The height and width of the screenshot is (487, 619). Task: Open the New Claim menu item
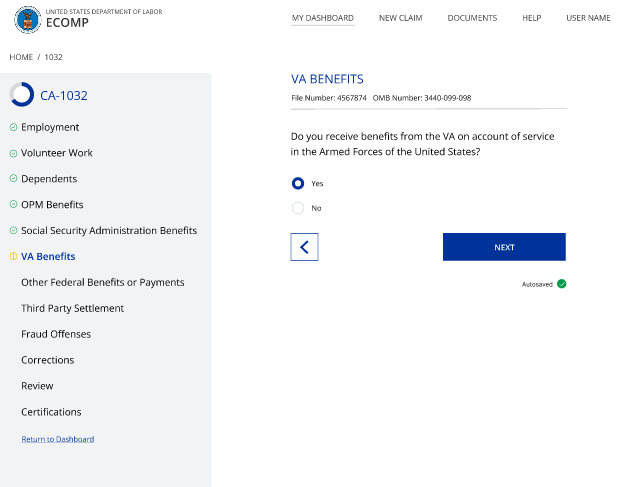[x=400, y=18]
